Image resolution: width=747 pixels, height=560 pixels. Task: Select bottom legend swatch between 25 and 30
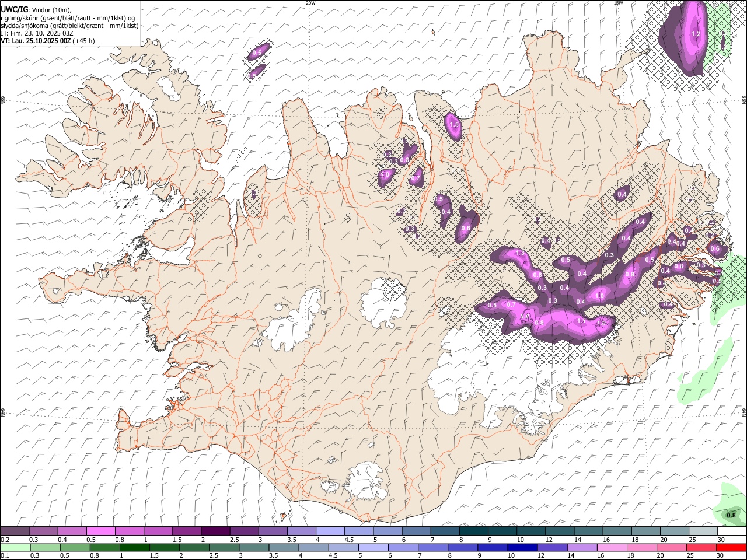pyautogui.click(x=701, y=547)
